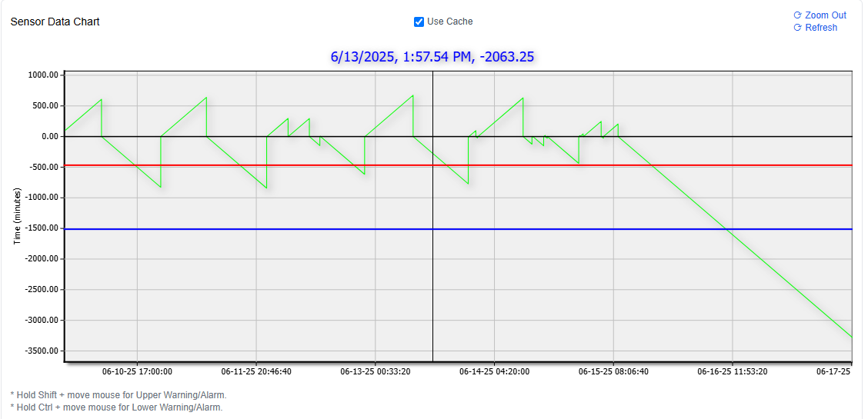Click the 06-11-25 20:46:40 x-axis label
This screenshot has height=419, width=868.
tap(256, 371)
